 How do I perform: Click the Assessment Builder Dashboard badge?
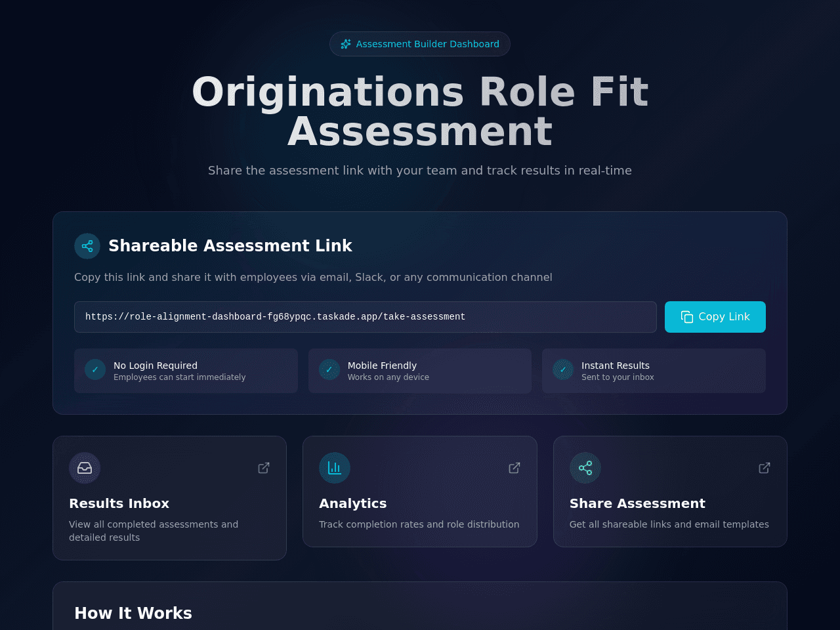click(x=420, y=44)
